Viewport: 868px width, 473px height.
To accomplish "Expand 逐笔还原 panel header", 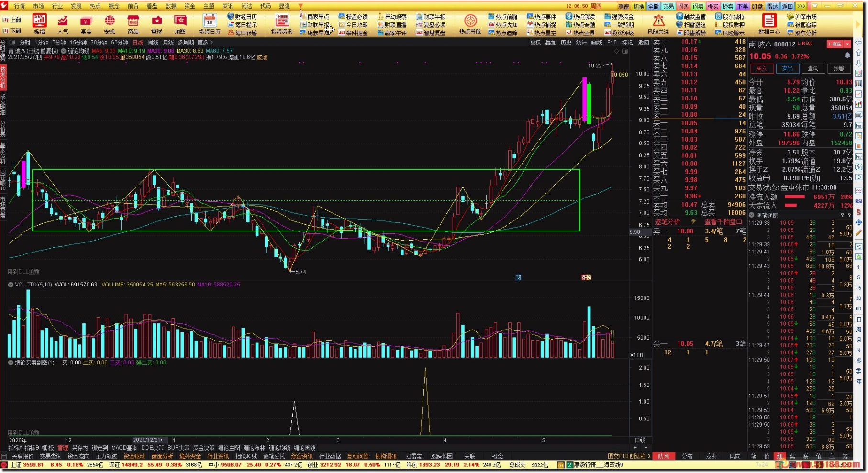I will [752, 215].
